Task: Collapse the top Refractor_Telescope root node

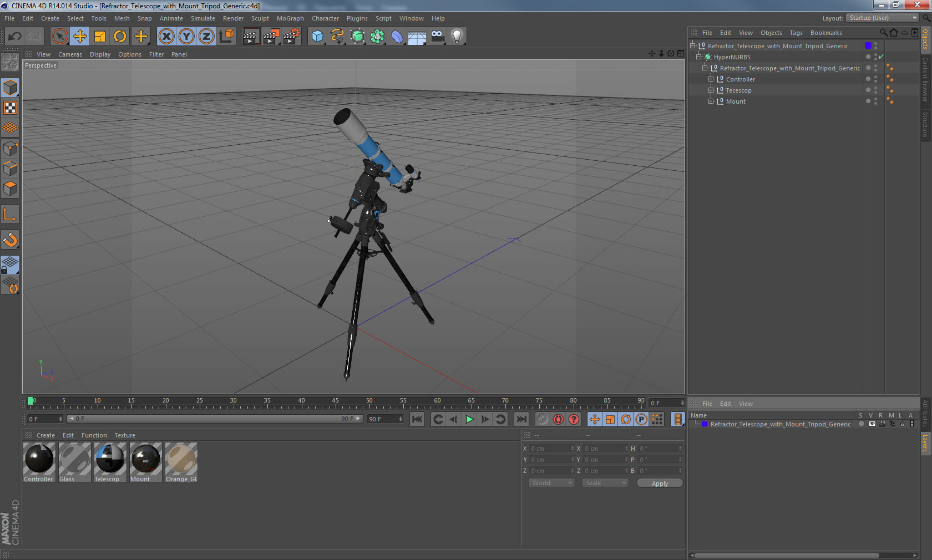Action: [693, 46]
